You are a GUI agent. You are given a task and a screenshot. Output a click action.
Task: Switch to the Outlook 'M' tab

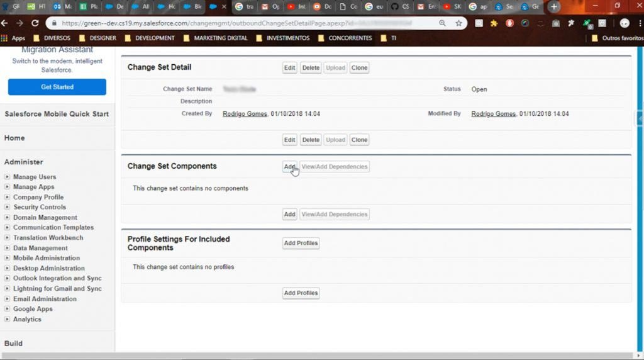click(62, 6)
